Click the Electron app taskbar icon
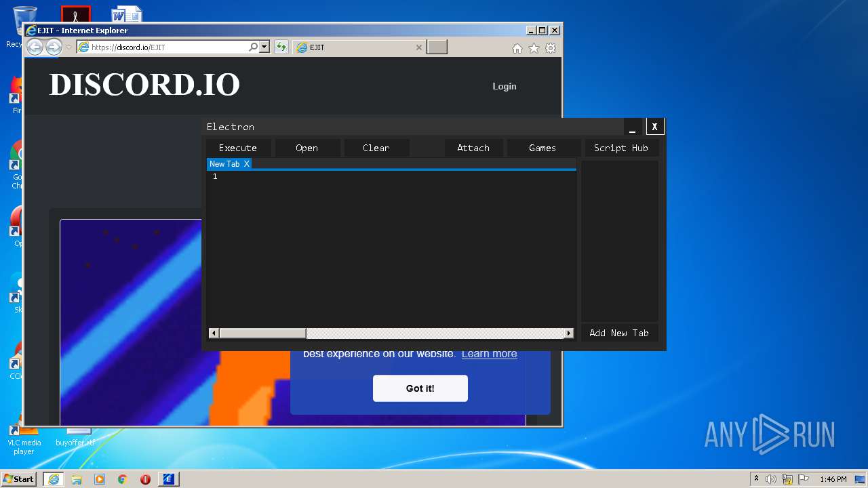Viewport: 868px width, 488px height. coord(168,479)
